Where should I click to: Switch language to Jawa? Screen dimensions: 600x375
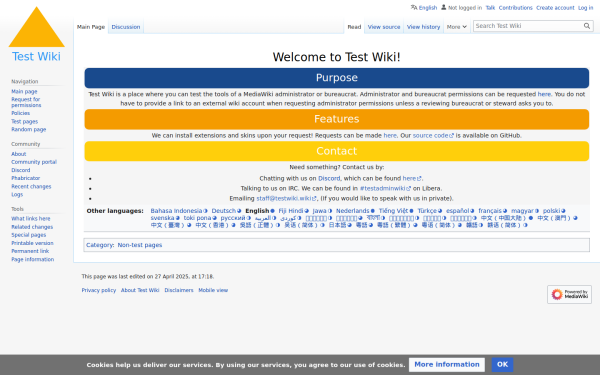[320, 211]
